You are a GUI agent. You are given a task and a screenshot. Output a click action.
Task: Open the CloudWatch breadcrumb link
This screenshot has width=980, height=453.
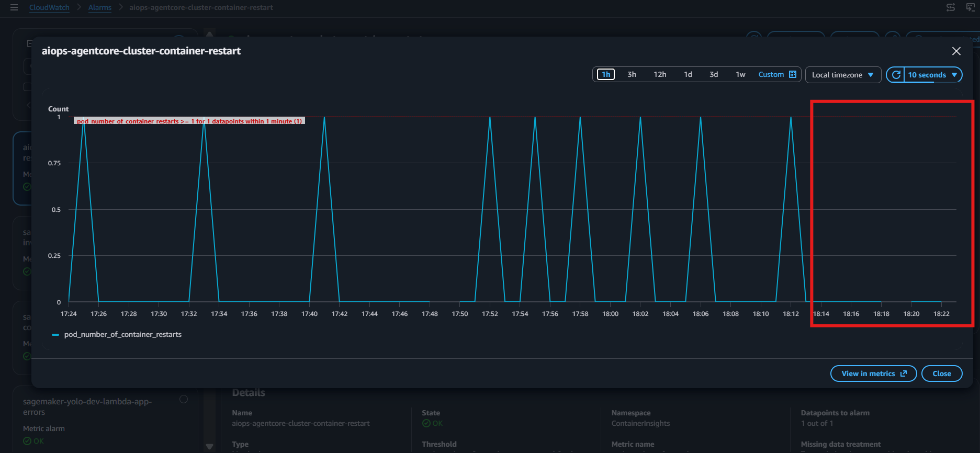tap(49, 7)
